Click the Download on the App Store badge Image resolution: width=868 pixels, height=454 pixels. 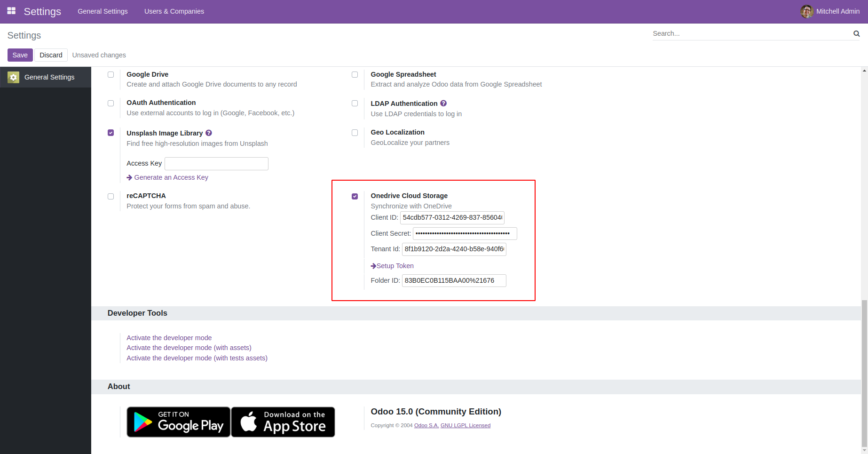click(x=283, y=422)
